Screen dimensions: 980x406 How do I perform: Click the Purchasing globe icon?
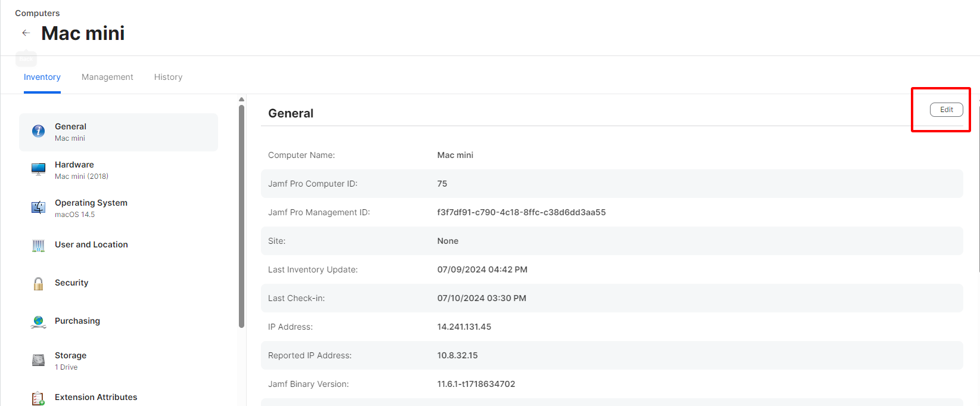38,321
